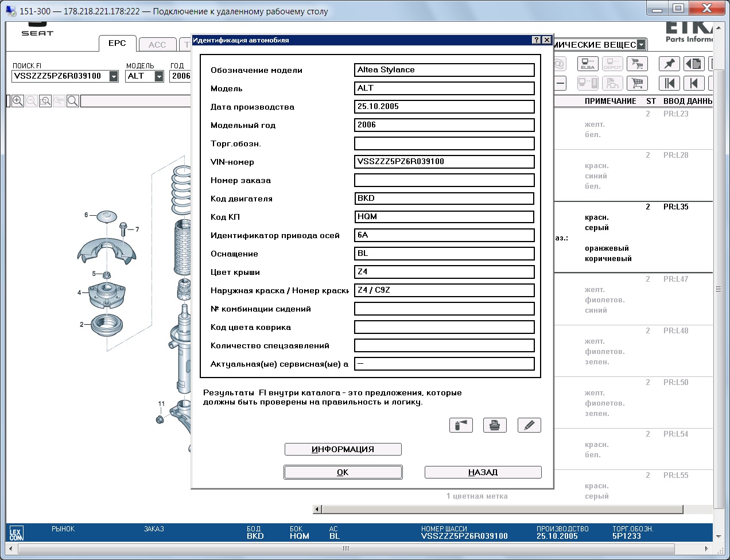Click the Обозначение модели field
730x560 pixels.
[x=444, y=70]
